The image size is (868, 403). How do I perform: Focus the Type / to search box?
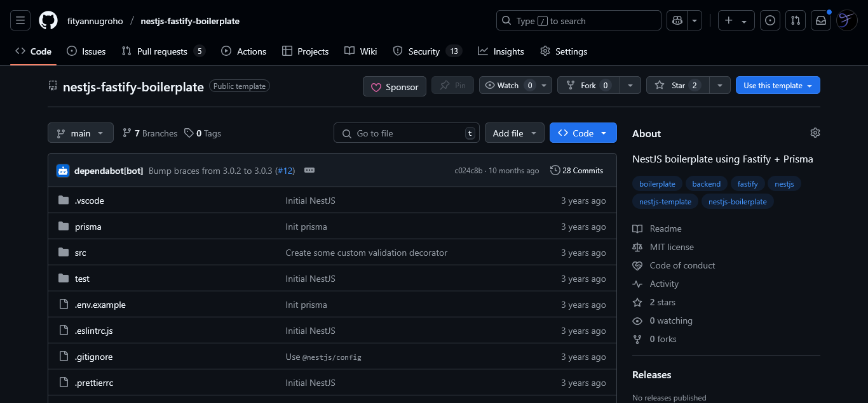(x=578, y=20)
